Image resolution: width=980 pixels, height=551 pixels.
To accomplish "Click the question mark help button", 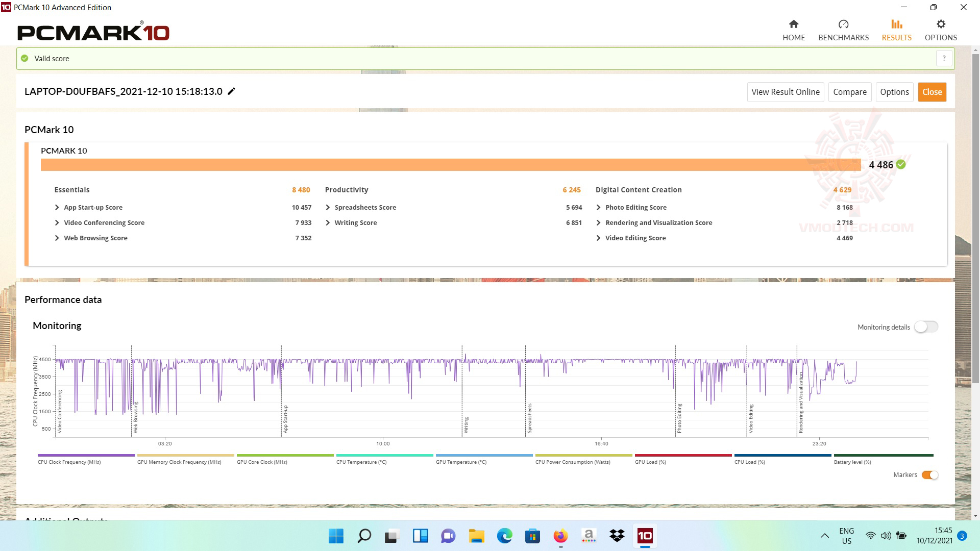I will [x=944, y=58].
